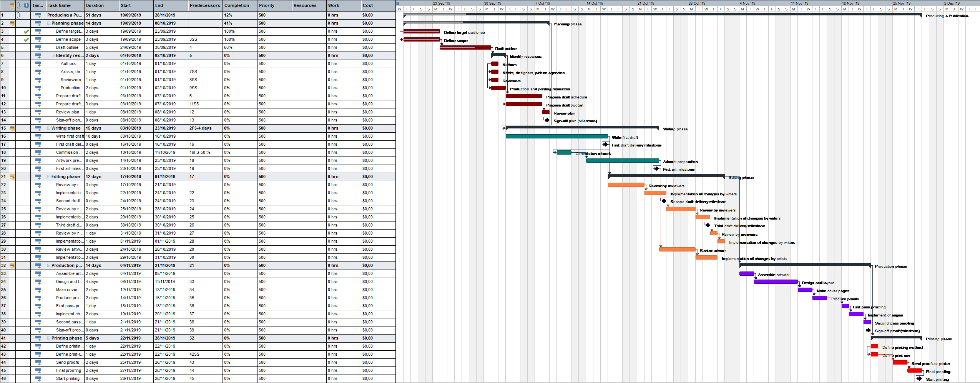980x383 pixels.
Task: Collapse the Printing phase summary task
Action: [49, 338]
